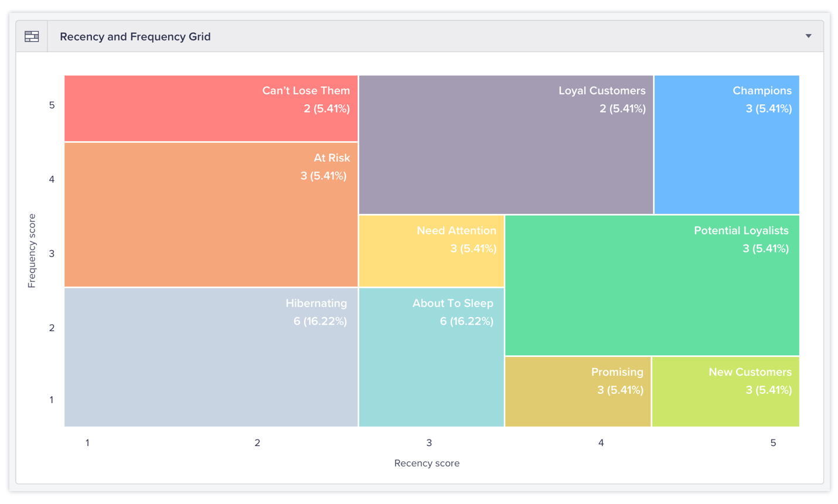Click the Recency score axis label
Image resolution: width=838 pixels, height=504 pixels.
(427, 463)
